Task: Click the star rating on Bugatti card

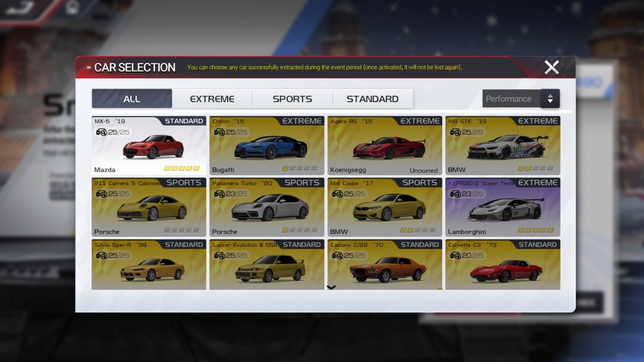Action: click(300, 168)
